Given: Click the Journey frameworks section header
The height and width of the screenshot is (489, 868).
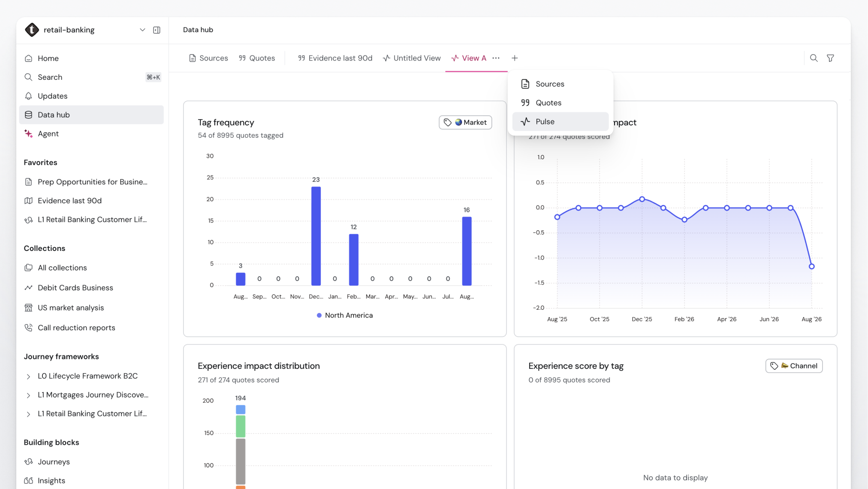Looking at the screenshot, I should (x=61, y=357).
